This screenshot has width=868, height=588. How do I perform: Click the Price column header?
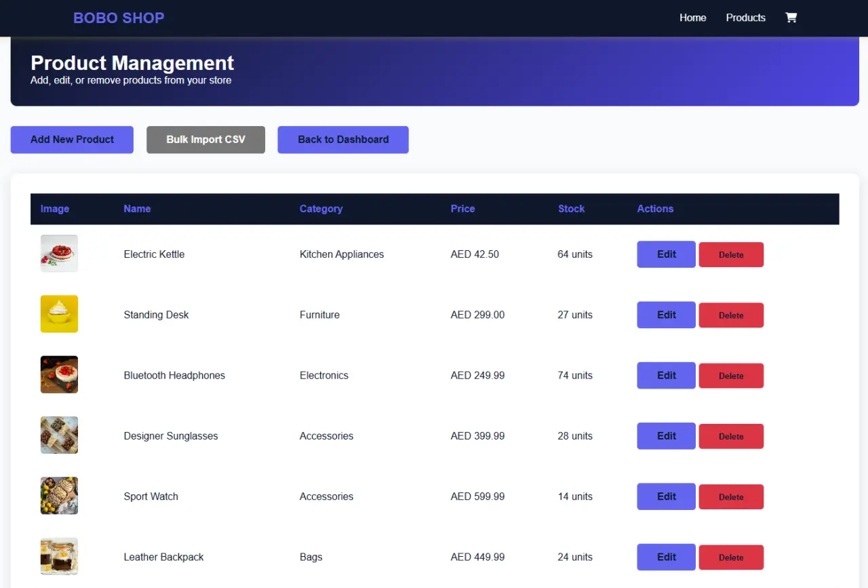pos(462,209)
